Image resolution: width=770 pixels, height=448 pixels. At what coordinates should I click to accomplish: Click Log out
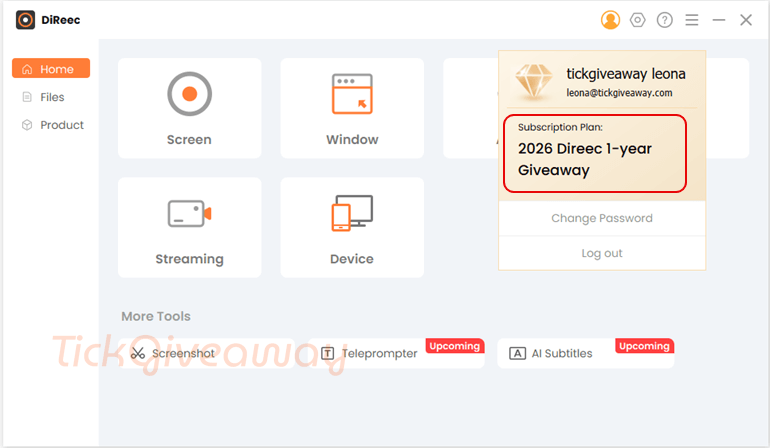point(602,253)
